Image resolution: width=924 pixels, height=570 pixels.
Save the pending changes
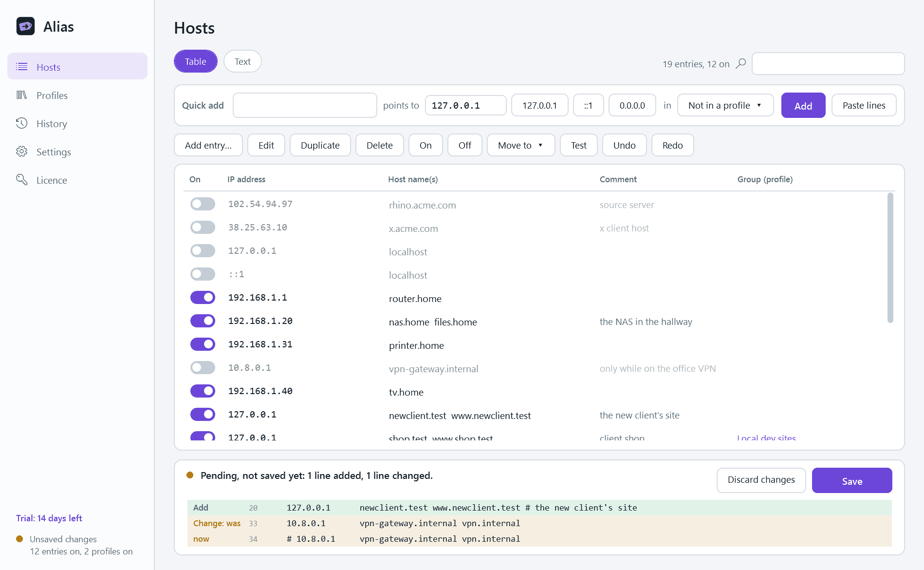click(x=852, y=481)
